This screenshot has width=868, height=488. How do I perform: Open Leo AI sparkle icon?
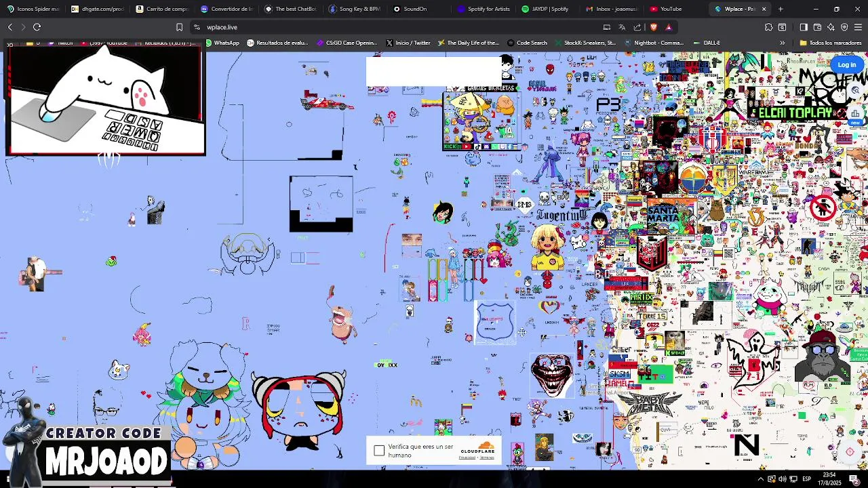tap(831, 27)
